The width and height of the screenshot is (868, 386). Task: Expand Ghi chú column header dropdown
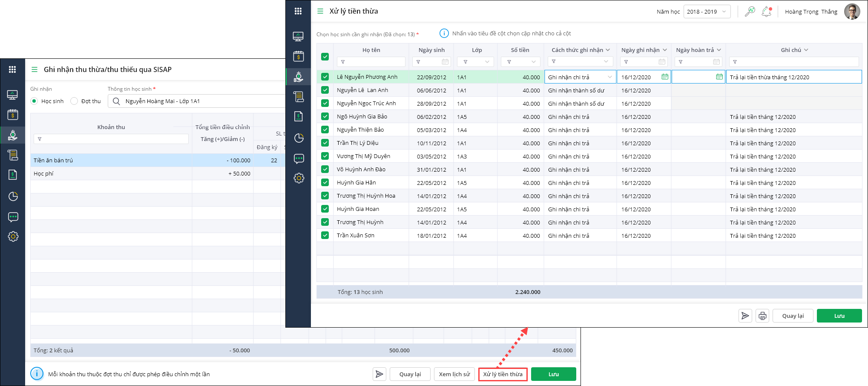806,50
